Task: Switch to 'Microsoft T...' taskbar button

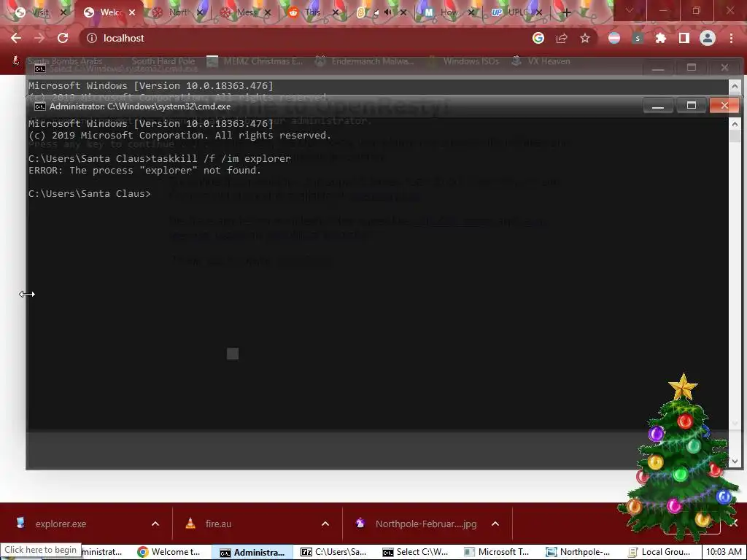Action: click(x=498, y=552)
